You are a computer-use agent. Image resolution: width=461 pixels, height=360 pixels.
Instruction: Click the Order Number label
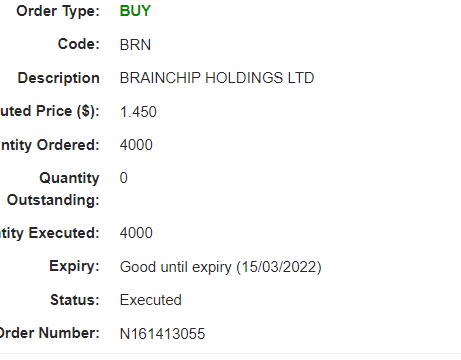click(50, 333)
